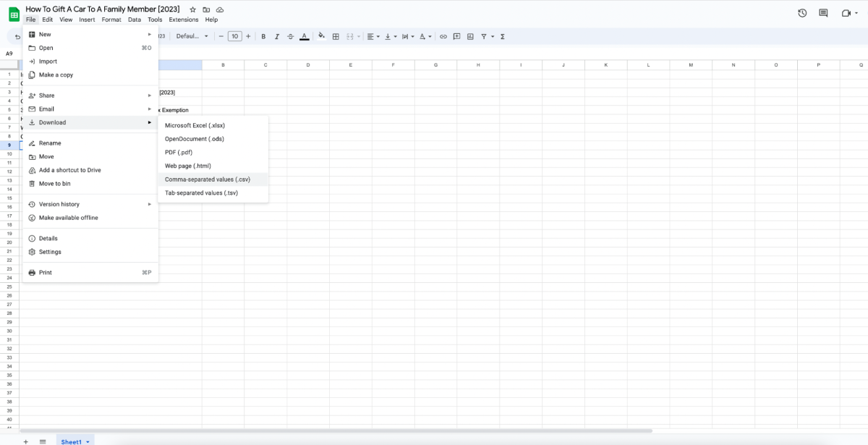
Task: Click the font size field
Action: [x=234, y=36]
